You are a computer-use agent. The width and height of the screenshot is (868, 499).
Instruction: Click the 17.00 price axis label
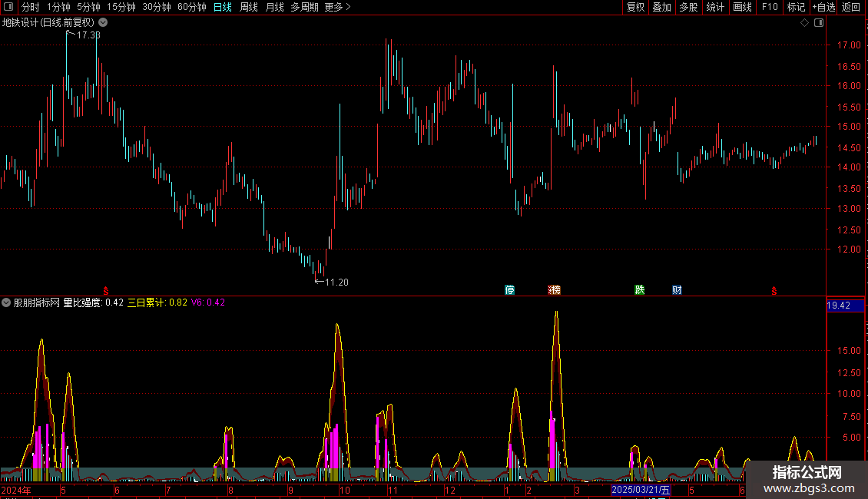point(849,45)
